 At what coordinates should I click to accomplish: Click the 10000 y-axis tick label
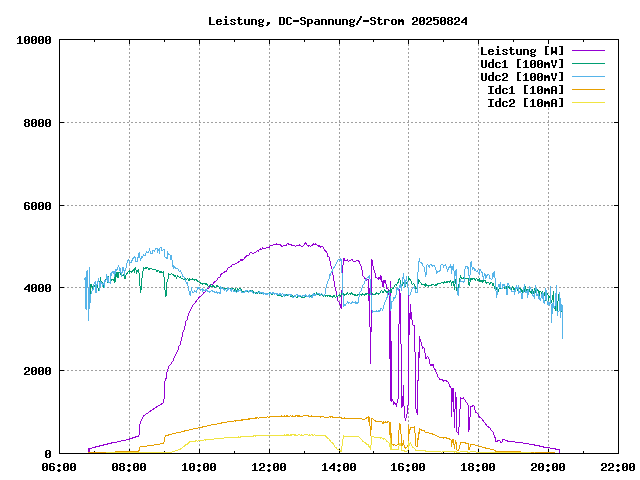[x=35, y=40]
